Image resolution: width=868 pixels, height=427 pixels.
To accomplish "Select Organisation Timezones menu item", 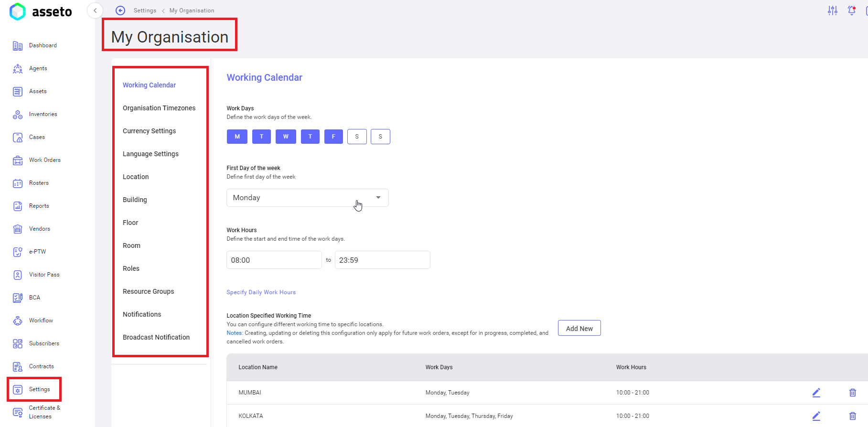I will click(159, 108).
